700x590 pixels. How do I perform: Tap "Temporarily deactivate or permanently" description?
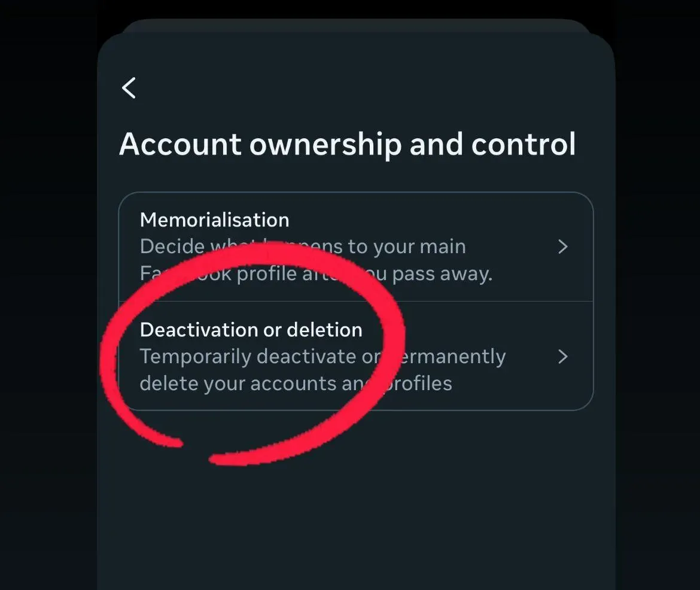322,357
